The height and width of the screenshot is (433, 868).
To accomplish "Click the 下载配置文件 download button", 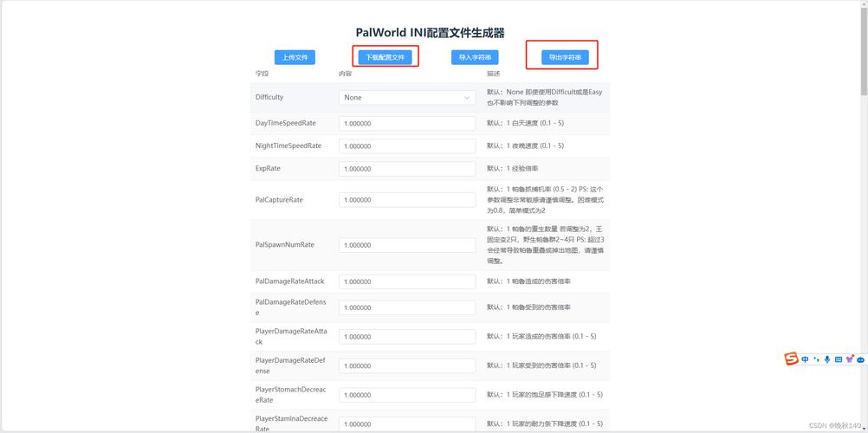I will pyautogui.click(x=385, y=57).
